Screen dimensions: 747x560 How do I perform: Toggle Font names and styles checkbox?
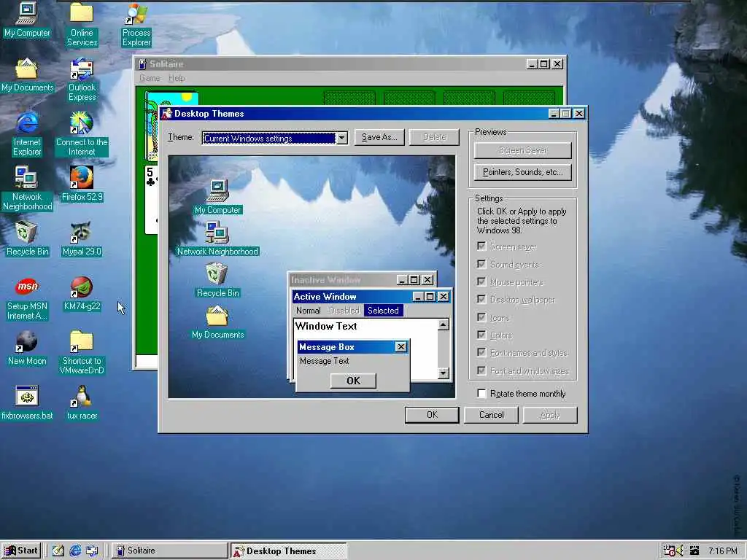(481, 353)
